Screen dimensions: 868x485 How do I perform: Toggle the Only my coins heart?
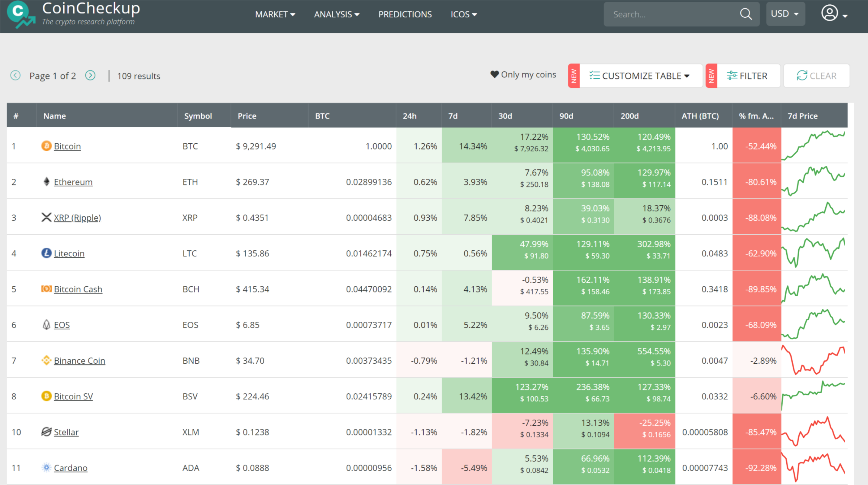tap(494, 74)
